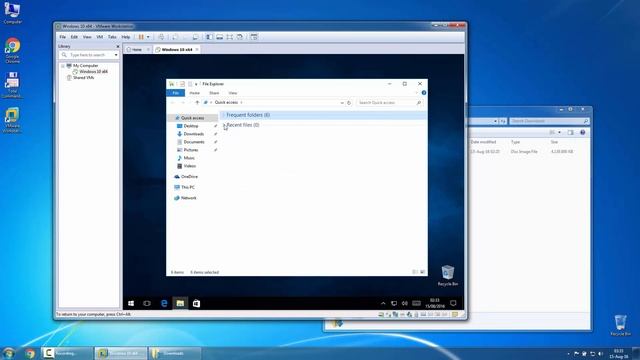Click the Chrome icon in the host taskbar
This screenshot has height=360, width=640.
click(29, 353)
